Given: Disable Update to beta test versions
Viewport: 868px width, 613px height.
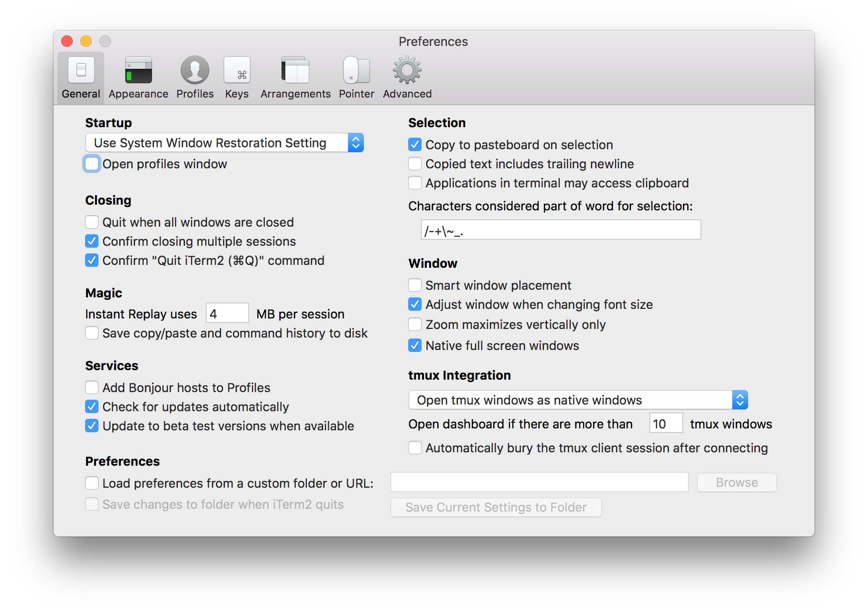Looking at the screenshot, I should [x=92, y=426].
